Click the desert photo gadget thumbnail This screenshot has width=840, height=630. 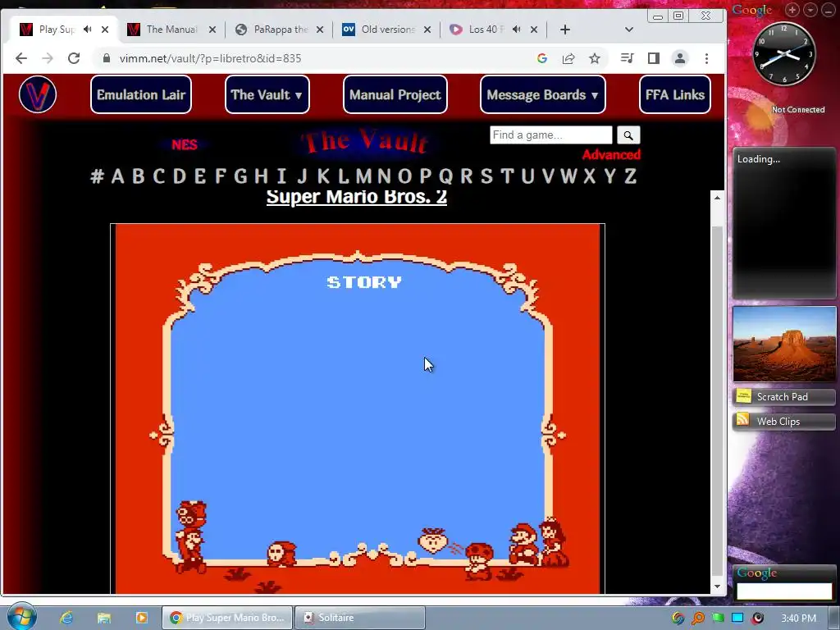(783, 344)
